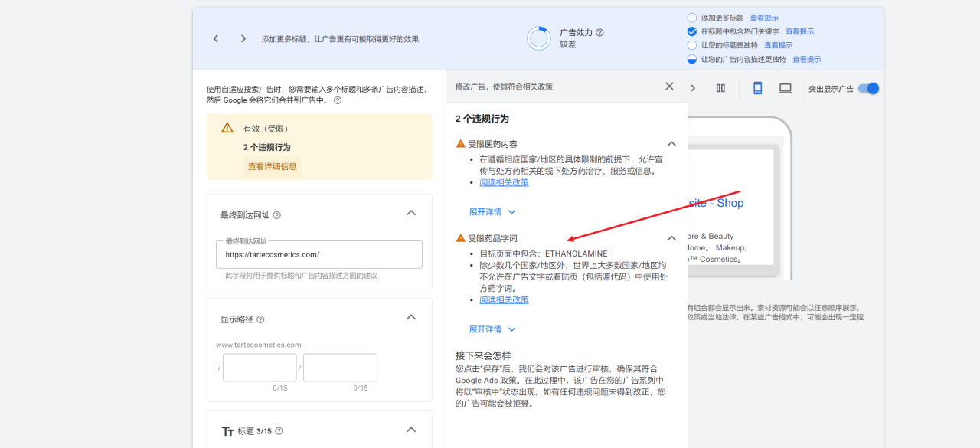
Task: Click the 让您的标题更独特 status circle
Action: [x=692, y=45]
